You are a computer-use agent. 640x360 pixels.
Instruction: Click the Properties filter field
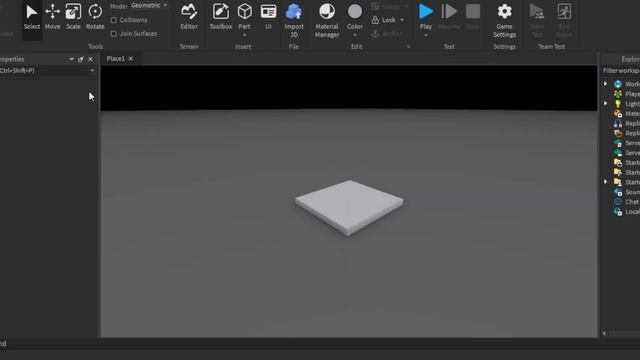click(44, 71)
